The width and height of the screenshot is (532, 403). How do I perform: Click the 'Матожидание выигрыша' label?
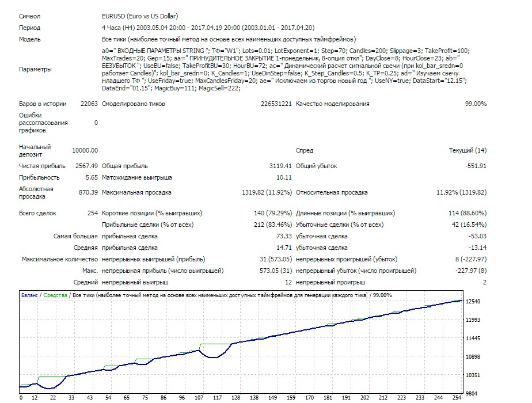[136, 177]
